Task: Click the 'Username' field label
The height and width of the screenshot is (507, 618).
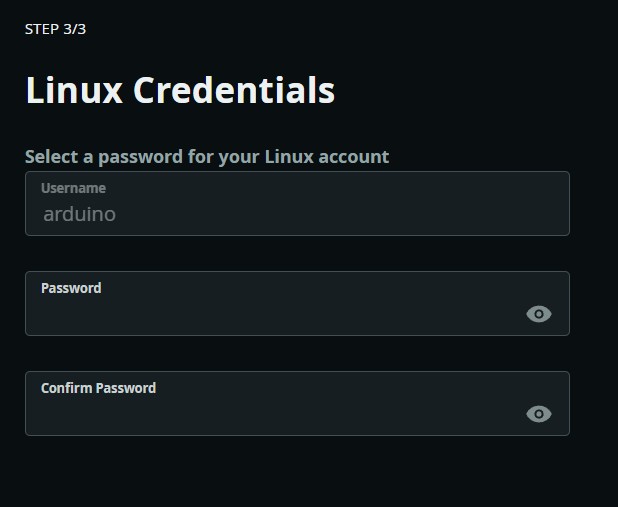Action: 73,188
